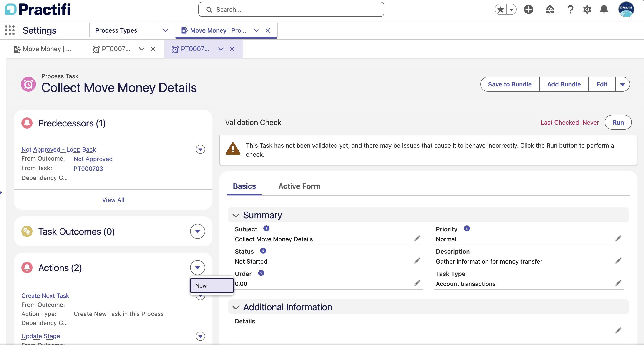Close the first PT0007... subtab
This screenshot has height=345, width=644.
(x=153, y=49)
